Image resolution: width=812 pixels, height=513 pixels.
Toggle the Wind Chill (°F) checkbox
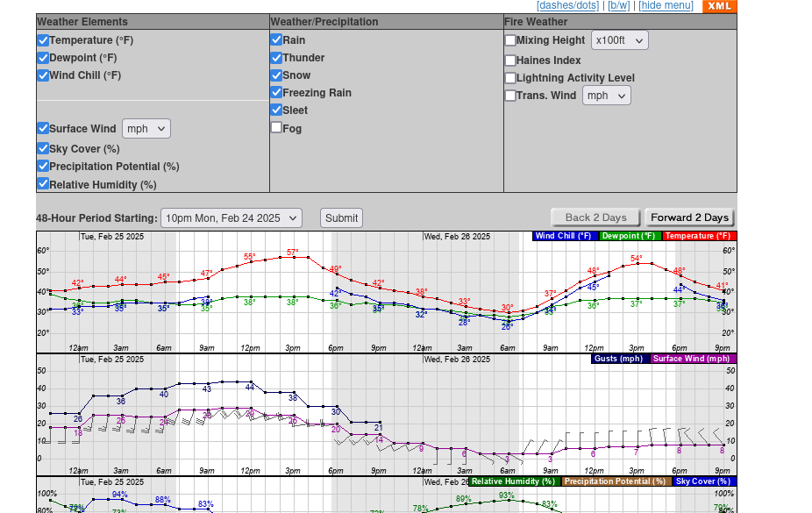pos(43,75)
